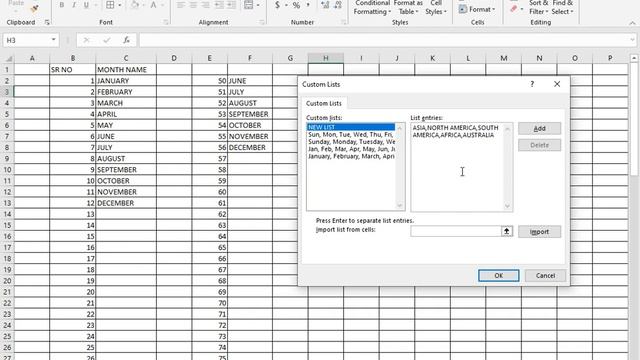Click the 'Import list from cells' input field
Screen dimensions: 640x360
[x=456, y=231]
